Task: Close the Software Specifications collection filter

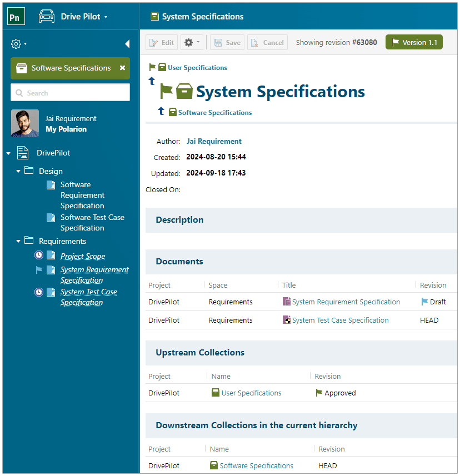Action: [122, 68]
